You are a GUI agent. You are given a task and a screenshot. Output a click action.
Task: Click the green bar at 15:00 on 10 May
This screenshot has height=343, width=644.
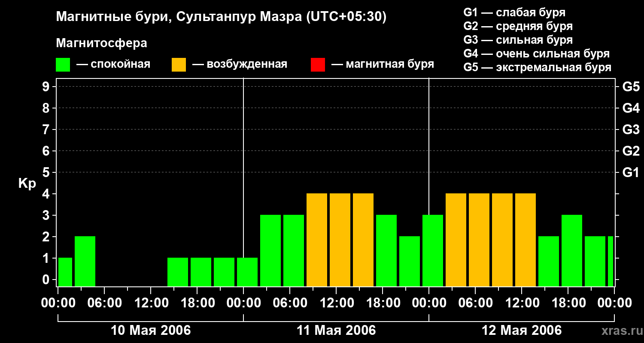coord(178,272)
